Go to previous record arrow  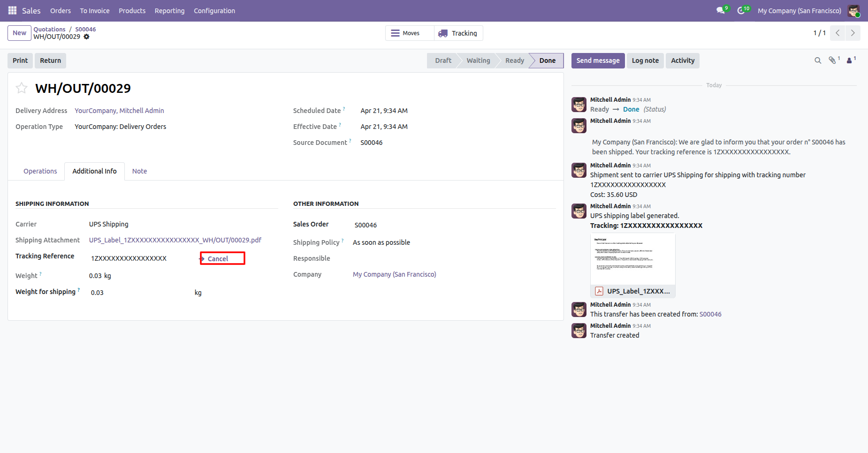(838, 33)
